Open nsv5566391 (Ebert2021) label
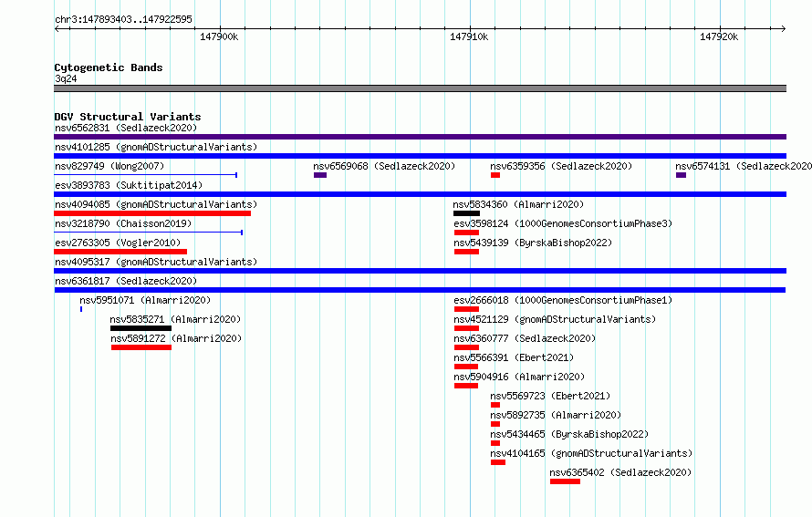Image resolution: width=812 pixels, height=517 pixels. 514,357
